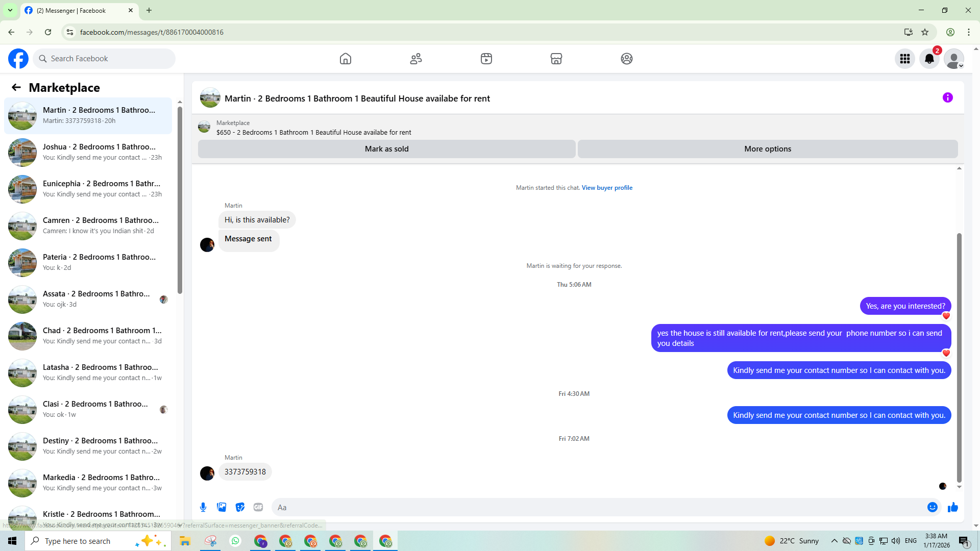Open the GIF picker
Screen dimensions: 980x551
[258, 507]
